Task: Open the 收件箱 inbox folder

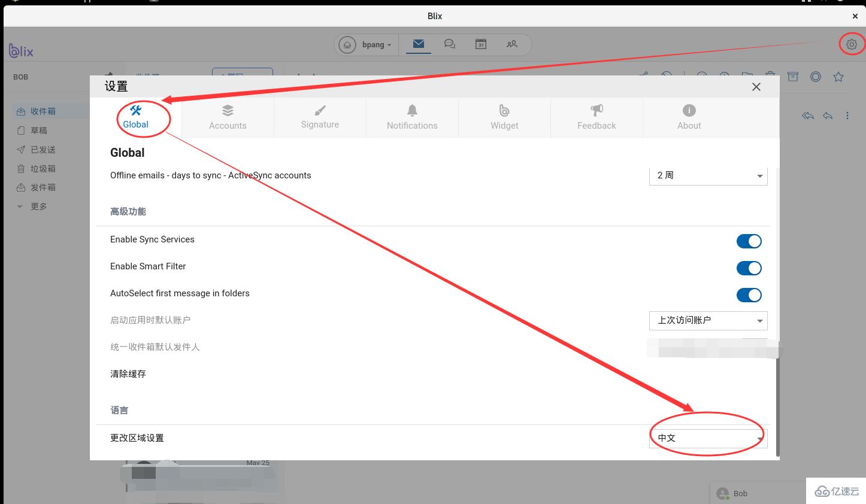Action: pyautogui.click(x=44, y=111)
